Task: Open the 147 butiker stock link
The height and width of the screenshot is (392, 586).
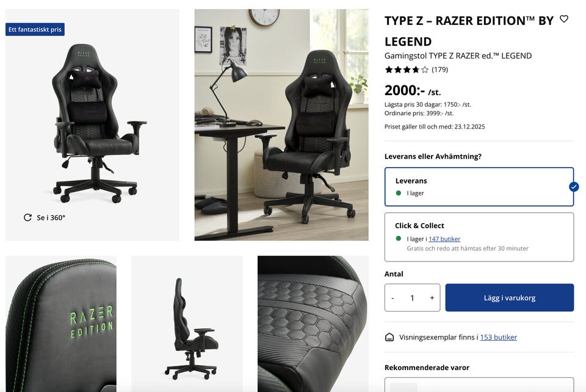Action: click(x=444, y=239)
